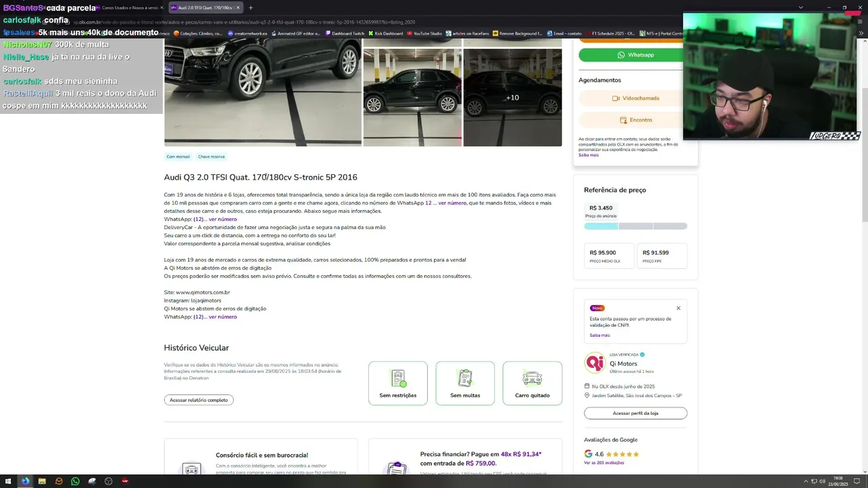Open the Kick Dashboard bookmark

385,33
